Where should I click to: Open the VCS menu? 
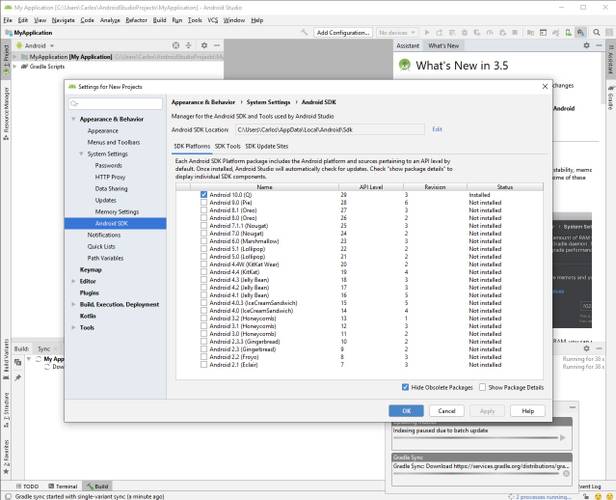coord(213,20)
